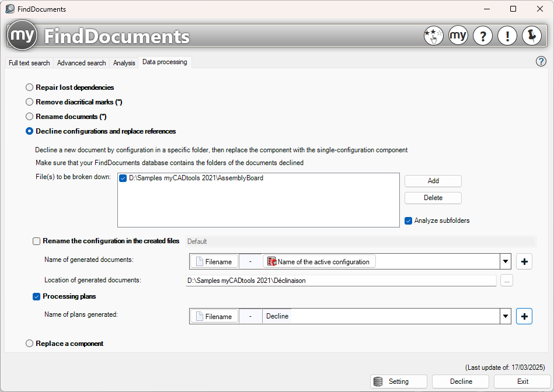Open the blue help icon beside the tabs
Viewport: 554px width, 392px height.
(541, 61)
